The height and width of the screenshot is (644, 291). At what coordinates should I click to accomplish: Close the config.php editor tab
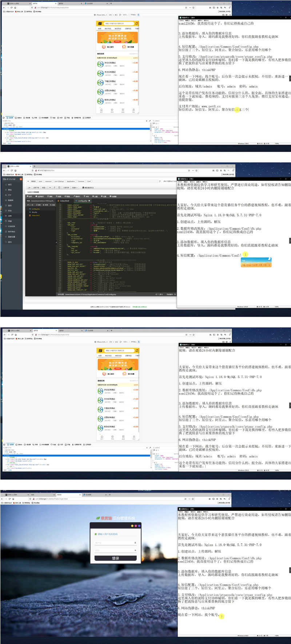coord(89,201)
